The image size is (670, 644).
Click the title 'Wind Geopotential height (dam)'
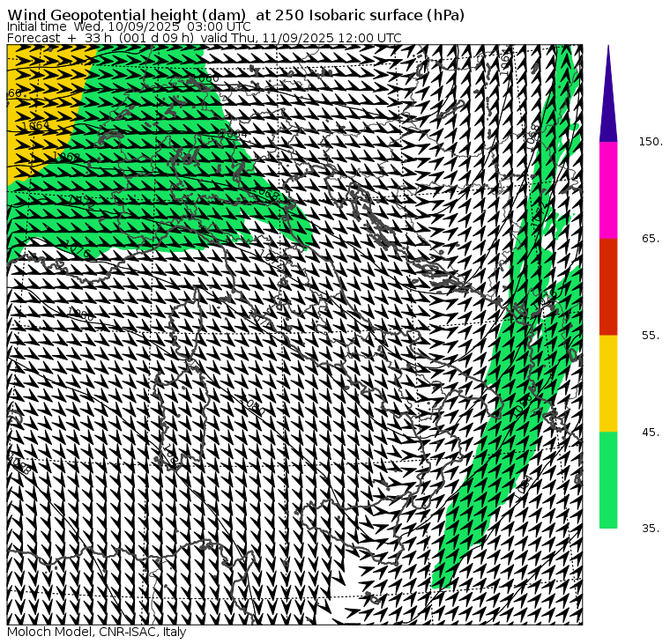tap(126, 15)
